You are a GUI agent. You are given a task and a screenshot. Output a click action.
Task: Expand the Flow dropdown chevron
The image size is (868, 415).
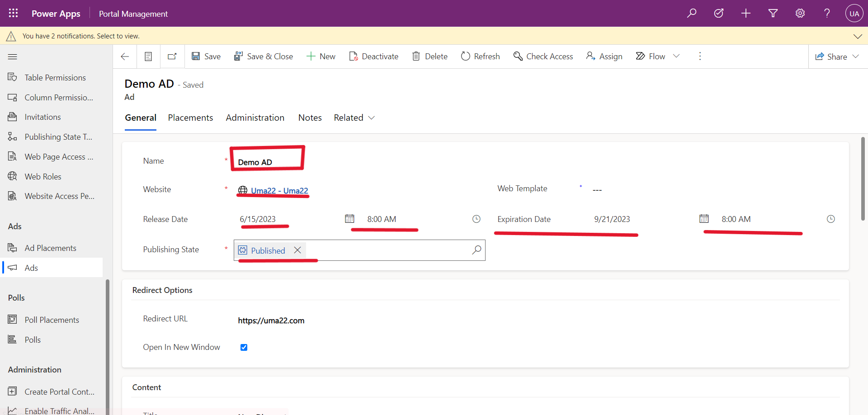pyautogui.click(x=676, y=56)
